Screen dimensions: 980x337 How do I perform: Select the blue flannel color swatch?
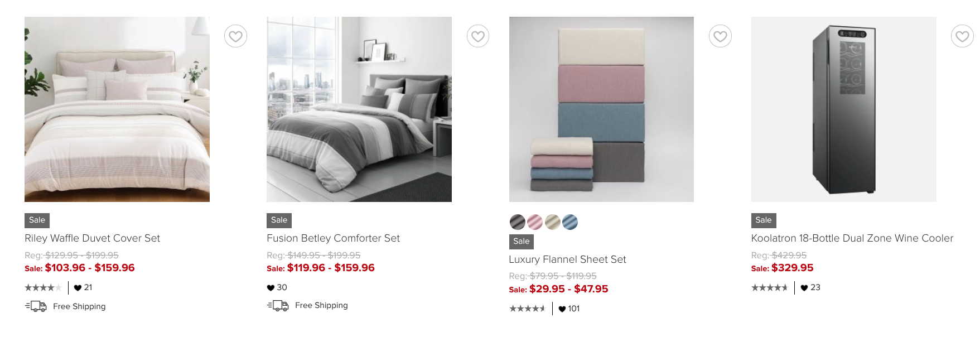(570, 222)
